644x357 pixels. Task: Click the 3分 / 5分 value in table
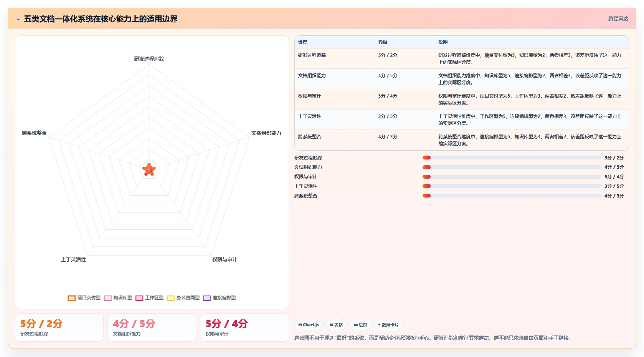[388, 116]
